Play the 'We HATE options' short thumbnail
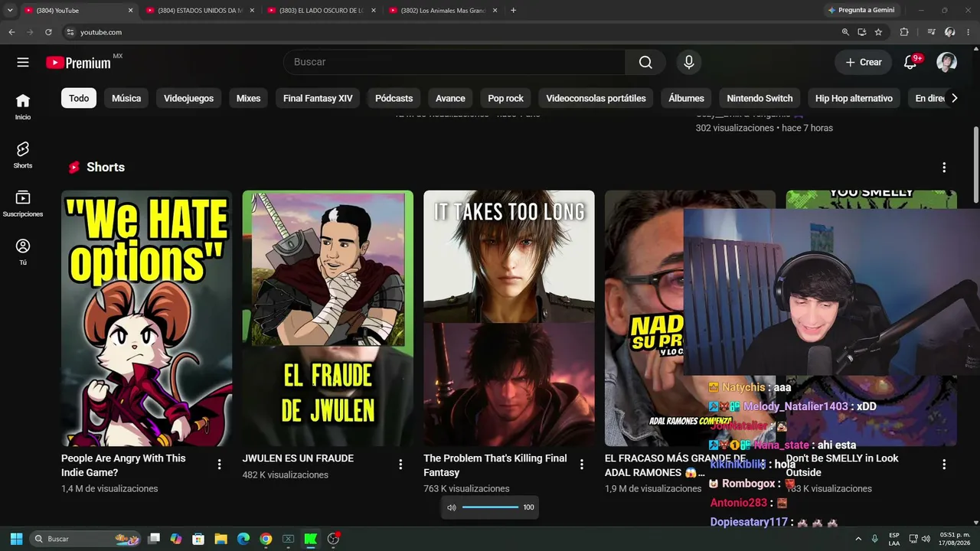This screenshot has width=980, height=551. click(x=147, y=318)
